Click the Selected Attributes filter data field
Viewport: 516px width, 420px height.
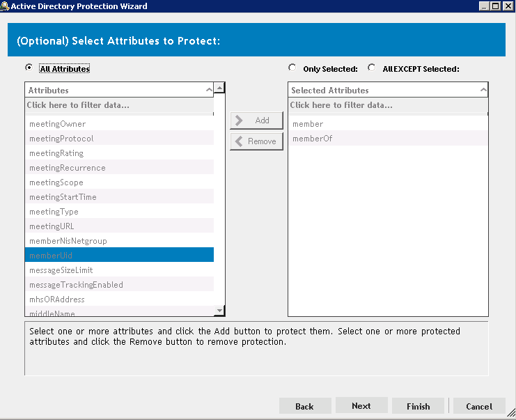tap(387, 105)
